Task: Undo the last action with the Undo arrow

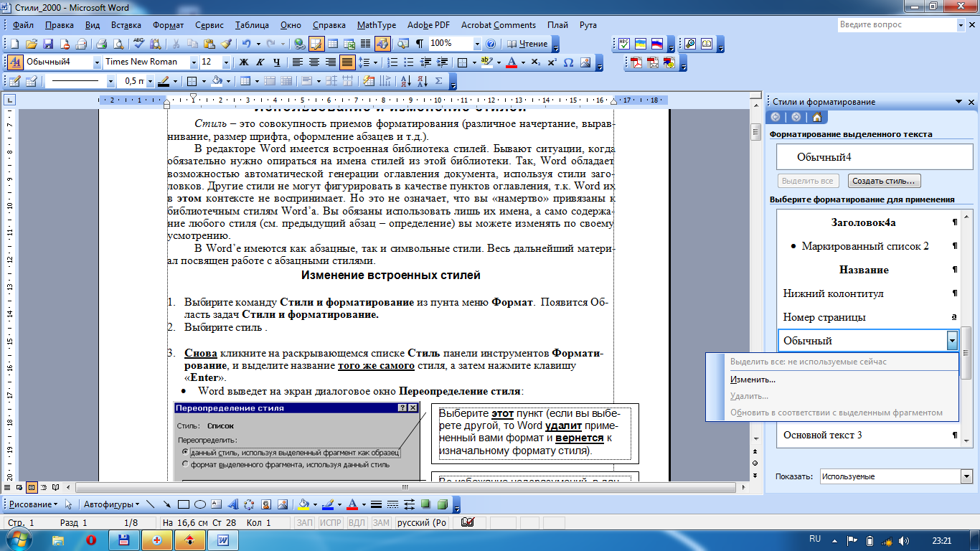Action: point(246,44)
